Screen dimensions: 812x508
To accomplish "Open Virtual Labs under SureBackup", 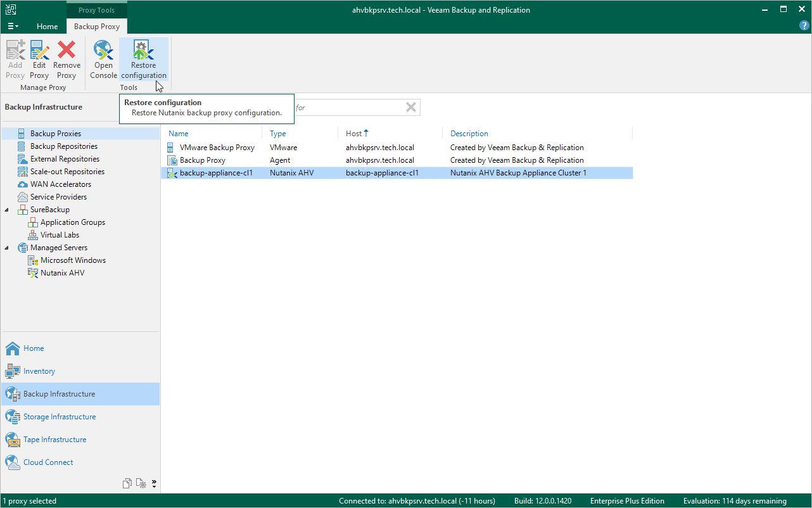I will click(60, 235).
